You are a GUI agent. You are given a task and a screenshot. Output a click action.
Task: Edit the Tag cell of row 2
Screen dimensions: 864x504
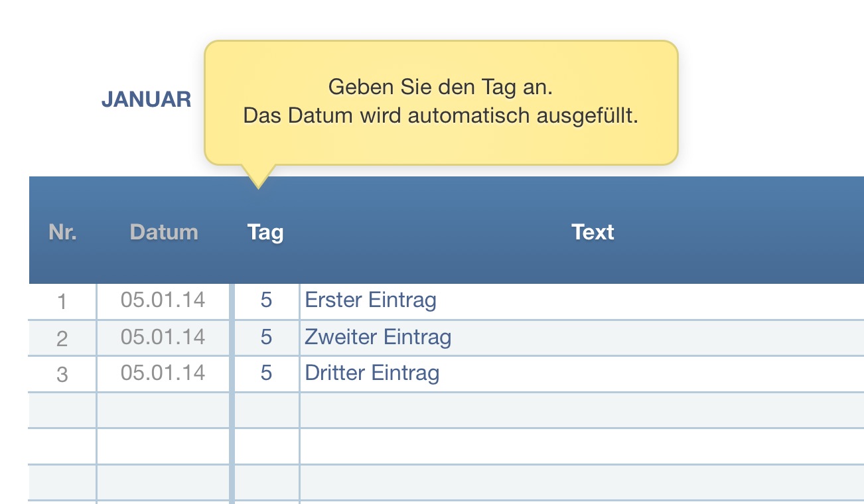pos(266,337)
